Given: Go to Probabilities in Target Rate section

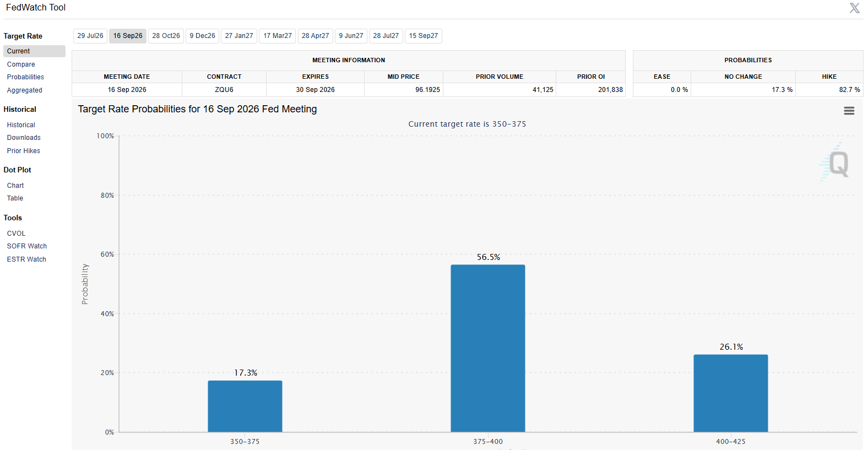Looking at the screenshot, I should (25, 77).
